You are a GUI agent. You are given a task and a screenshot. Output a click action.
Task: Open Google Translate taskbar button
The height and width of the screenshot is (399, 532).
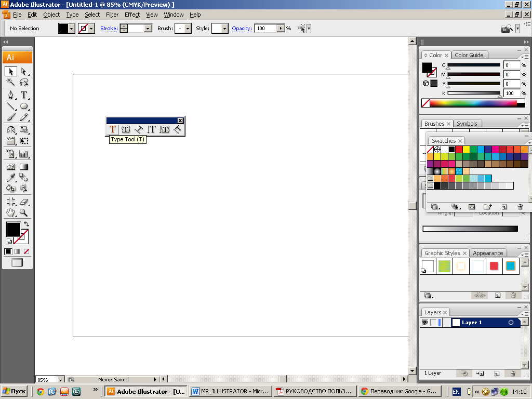click(x=399, y=391)
